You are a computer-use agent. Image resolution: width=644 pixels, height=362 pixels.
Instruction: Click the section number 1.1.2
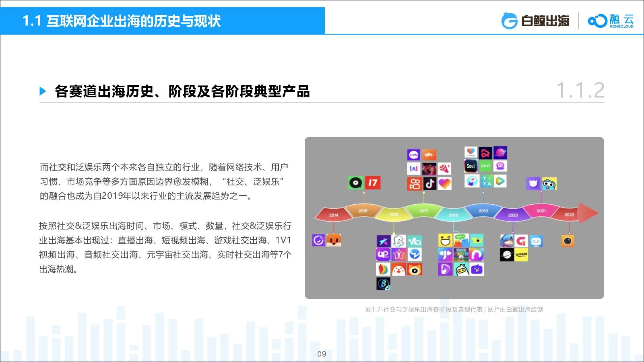point(580,90)
